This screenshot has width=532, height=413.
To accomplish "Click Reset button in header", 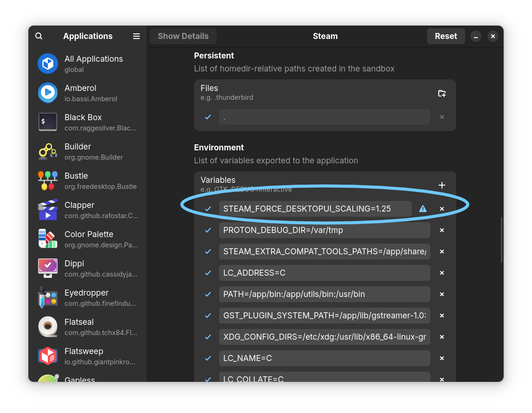I will (446, 36).
